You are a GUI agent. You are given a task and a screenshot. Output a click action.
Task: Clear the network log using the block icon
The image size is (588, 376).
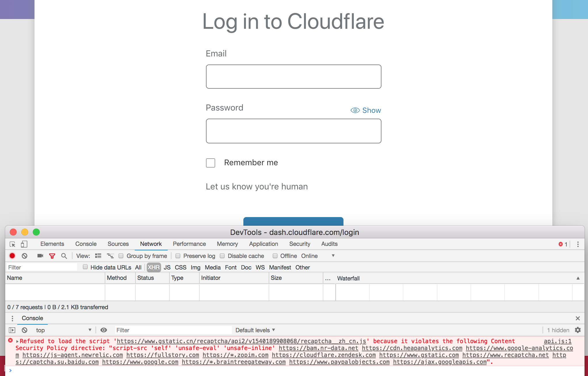click(24, 256)
